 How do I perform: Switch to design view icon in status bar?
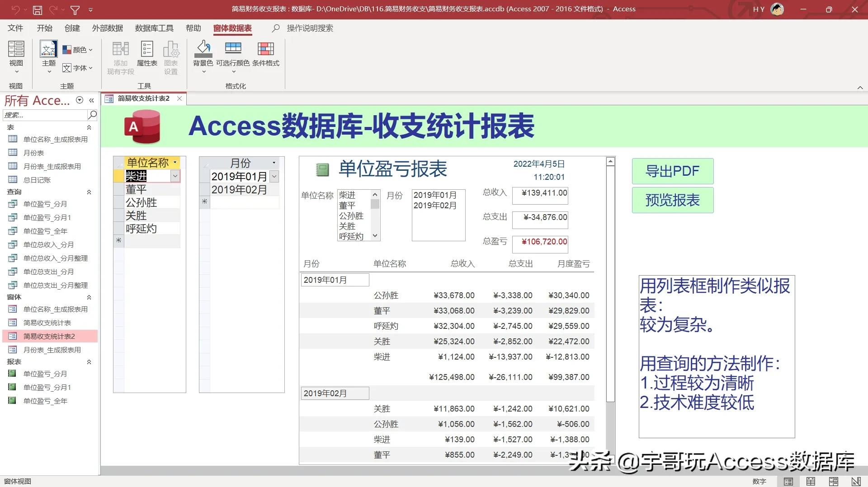pyautogui.click(x=856, y=482)
